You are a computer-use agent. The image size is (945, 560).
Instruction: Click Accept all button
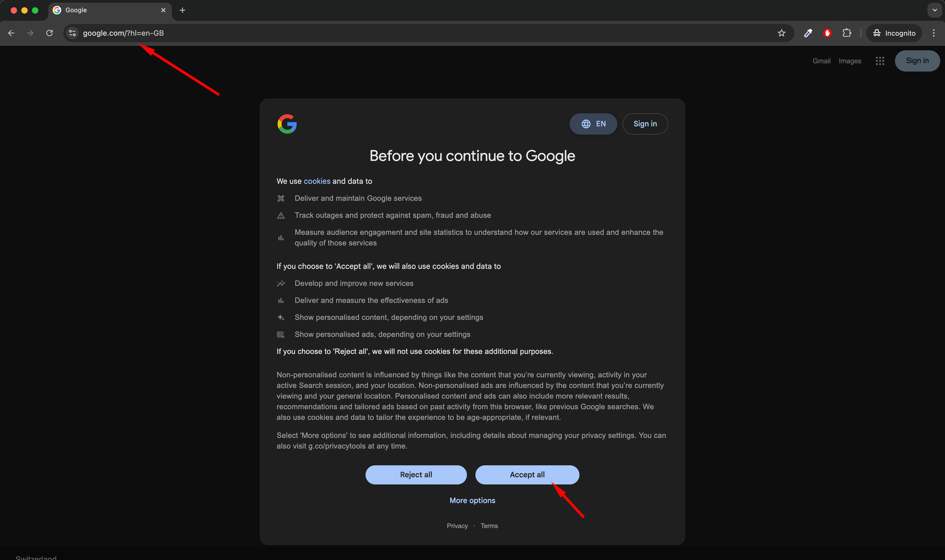[527, 475]
